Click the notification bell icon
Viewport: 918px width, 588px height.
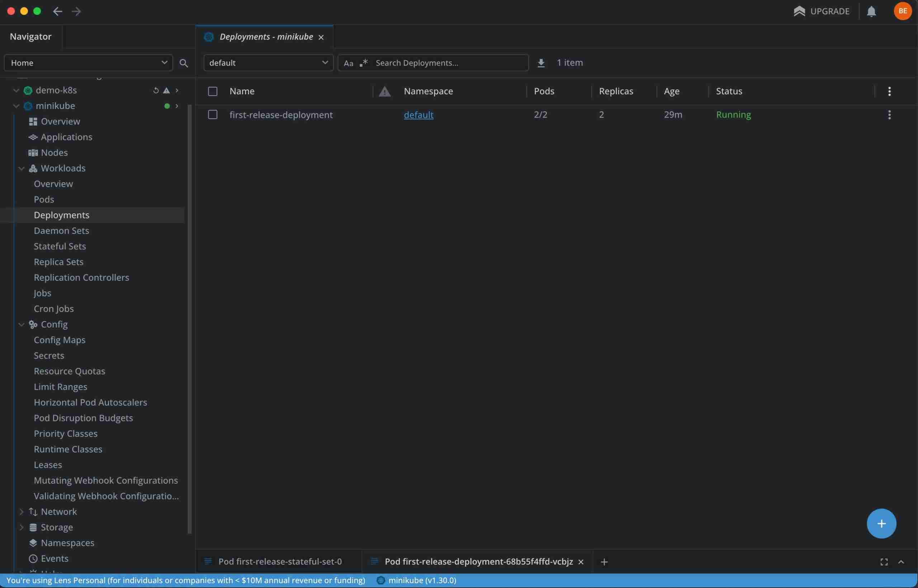coord(871,11)
